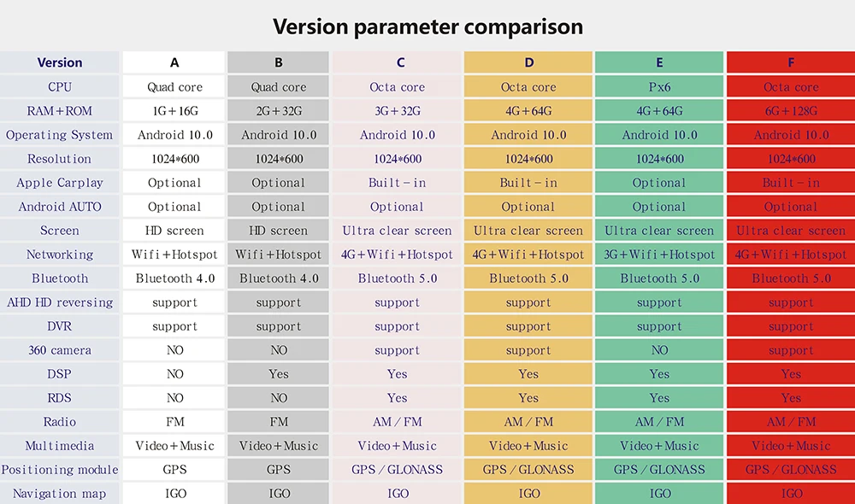Select the red Version F header
The height and width of the screenshot is (504, 855).
pyautogui.click(x=791, y=62)
